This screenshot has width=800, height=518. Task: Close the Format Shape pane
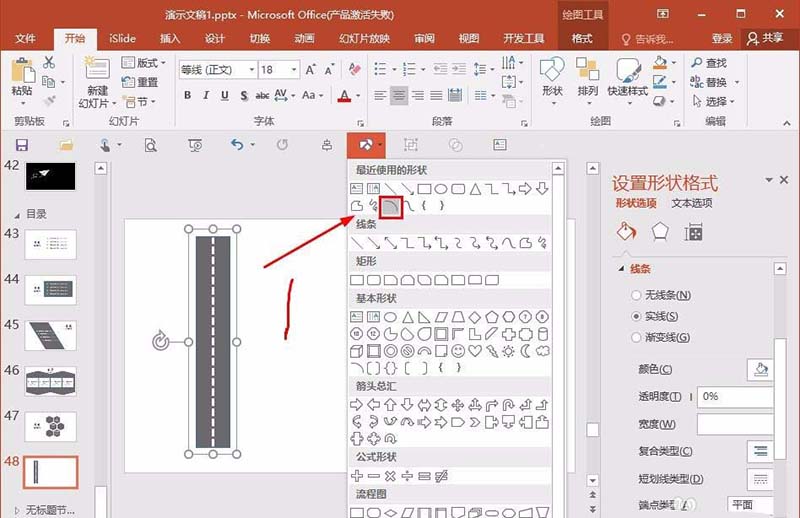click(784, 180)
